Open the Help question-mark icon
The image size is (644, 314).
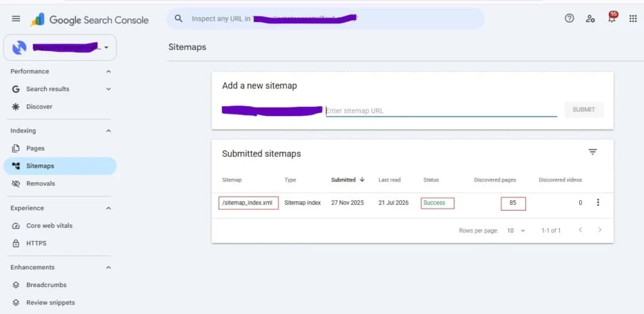point(569,18)
